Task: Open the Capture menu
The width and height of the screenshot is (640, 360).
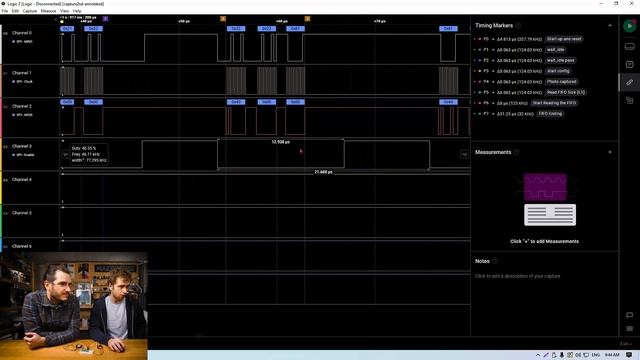Action: (x=30, y=11)
